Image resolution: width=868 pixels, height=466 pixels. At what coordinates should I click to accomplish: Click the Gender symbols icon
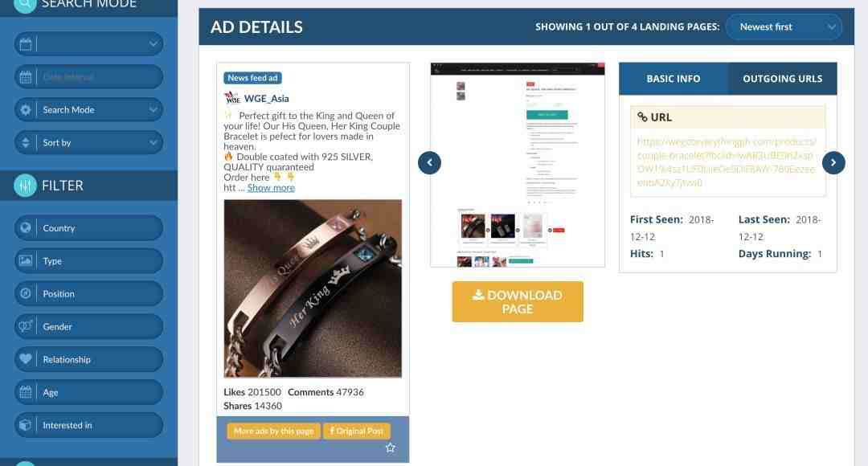click(26, 326)
